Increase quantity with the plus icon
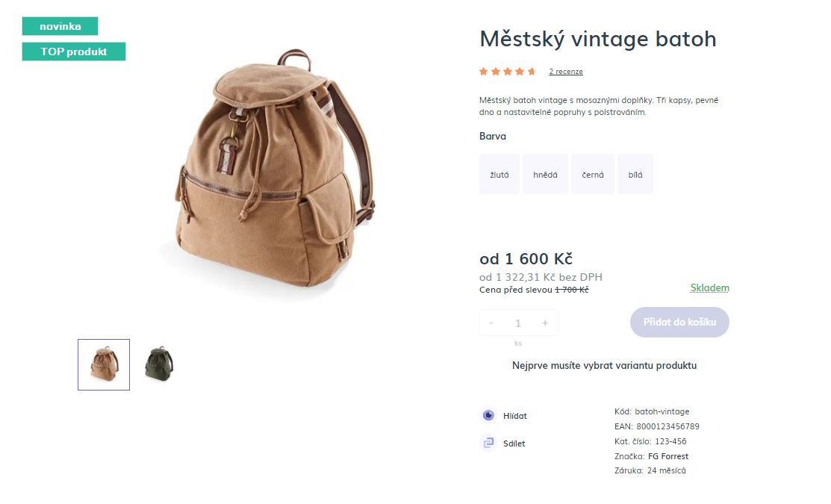Image resolution: width=831 pixels, height=504 pixels. click(x=545, y=323)
